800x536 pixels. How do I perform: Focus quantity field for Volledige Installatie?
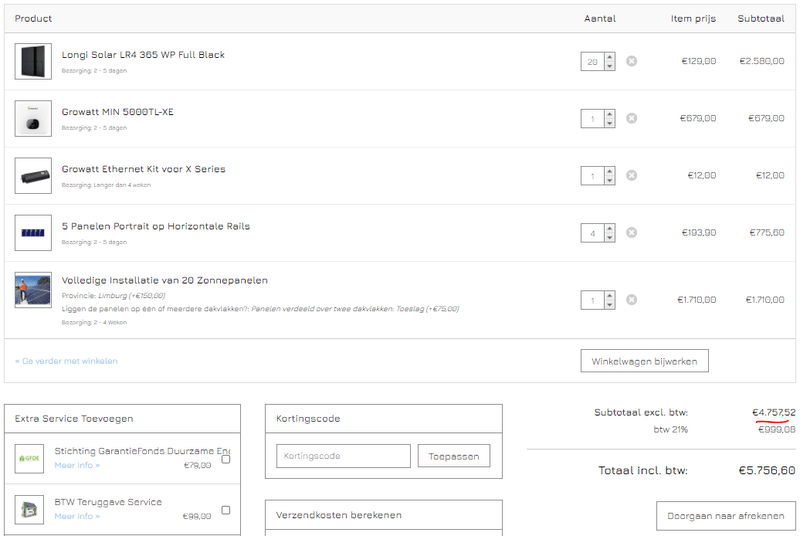pos(592,300)
